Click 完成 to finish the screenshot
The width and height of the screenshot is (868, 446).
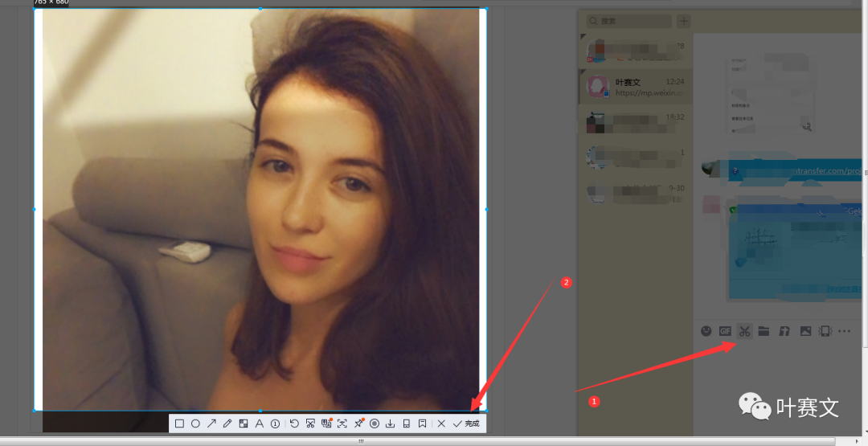[466, 423]
